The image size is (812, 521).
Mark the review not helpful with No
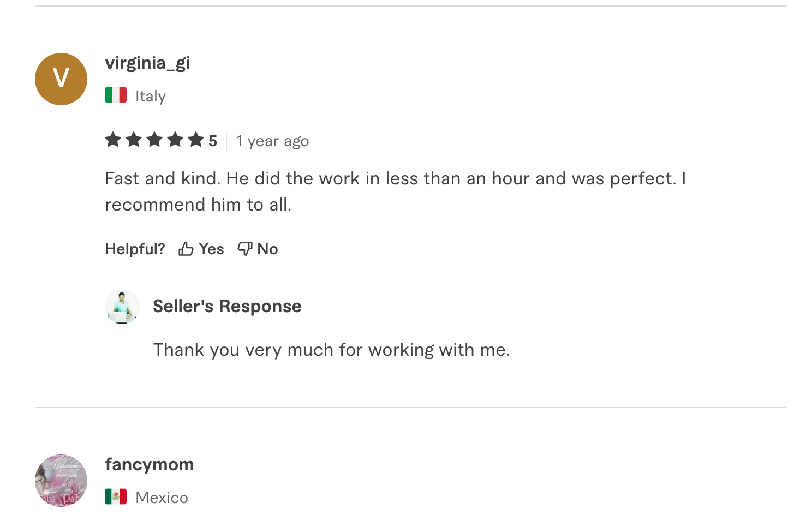click(x=267, y=249)
